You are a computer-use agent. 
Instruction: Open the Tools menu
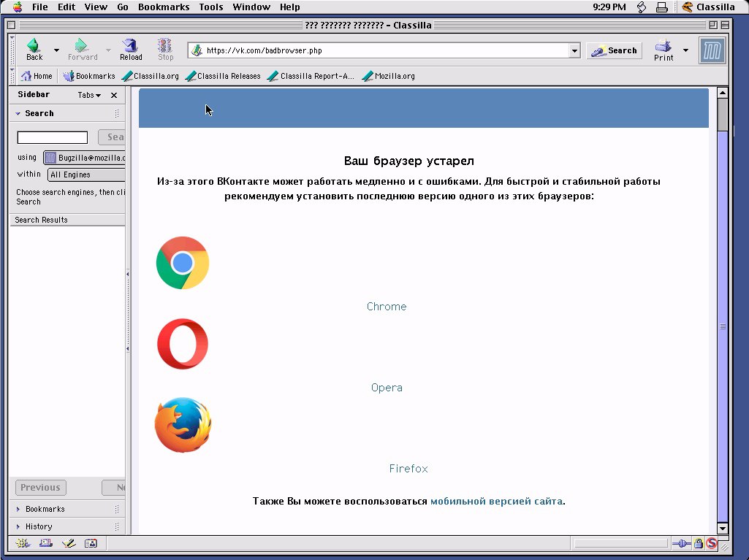click(x=210, y=7)
